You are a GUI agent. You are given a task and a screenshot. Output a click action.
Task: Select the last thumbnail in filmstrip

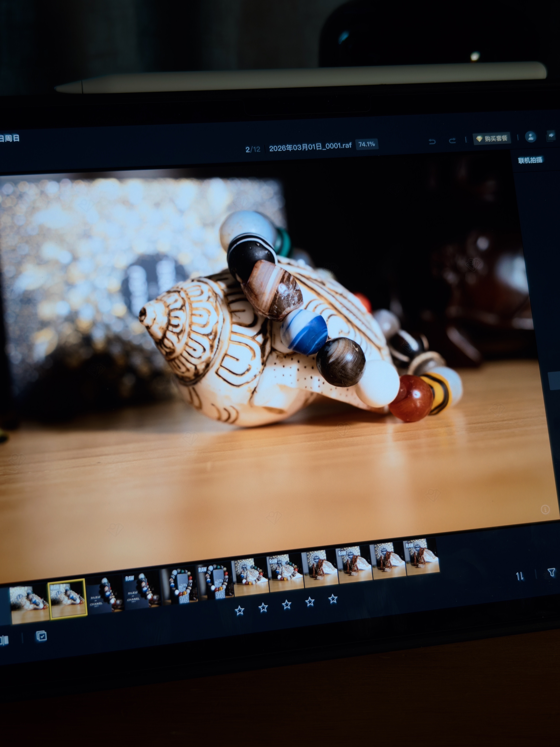422,557
